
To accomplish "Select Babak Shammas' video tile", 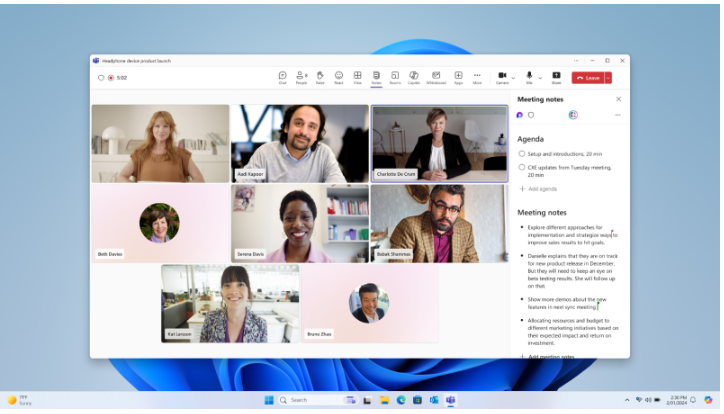I will (439, 223).
